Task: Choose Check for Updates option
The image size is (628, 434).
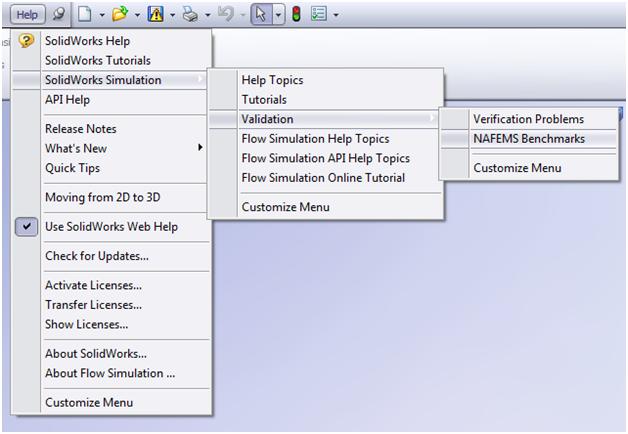Action: (96, 256)
